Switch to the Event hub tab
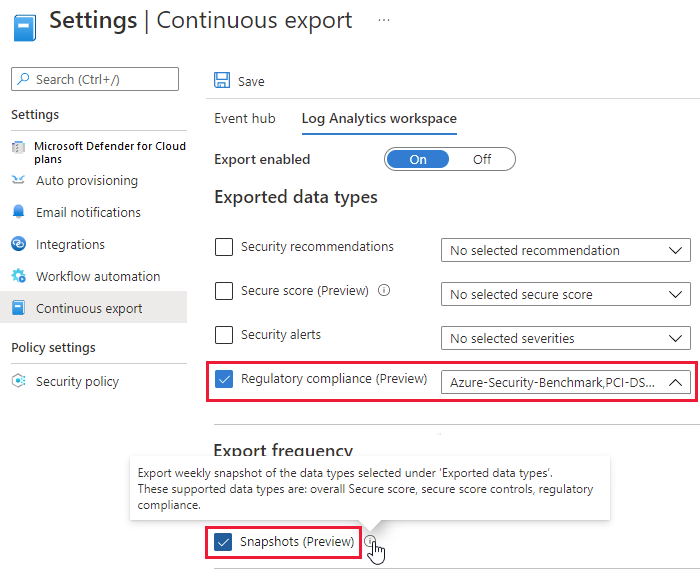 [244, 118]
